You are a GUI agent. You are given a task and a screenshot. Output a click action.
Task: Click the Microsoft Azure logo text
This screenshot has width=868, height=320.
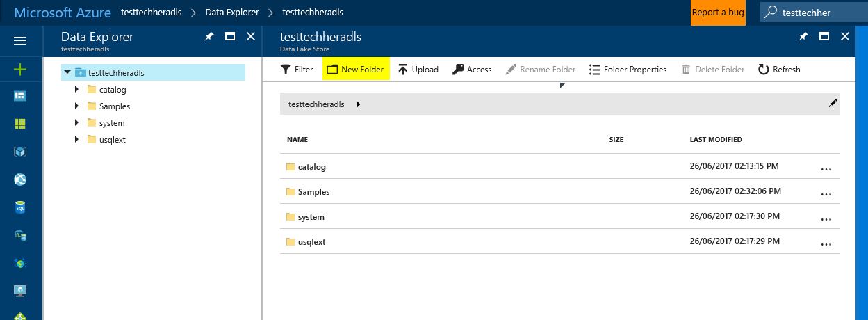(61, 12)
